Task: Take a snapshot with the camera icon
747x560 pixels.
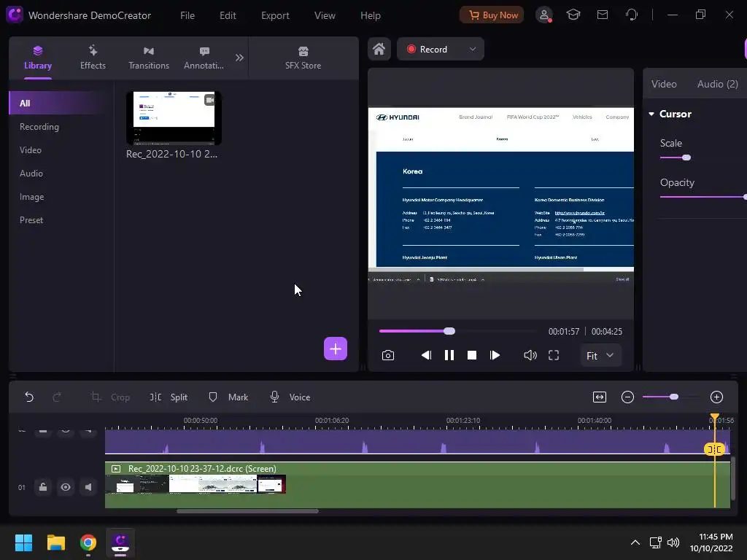Action: pyautogui.click(x=388, y=355)
